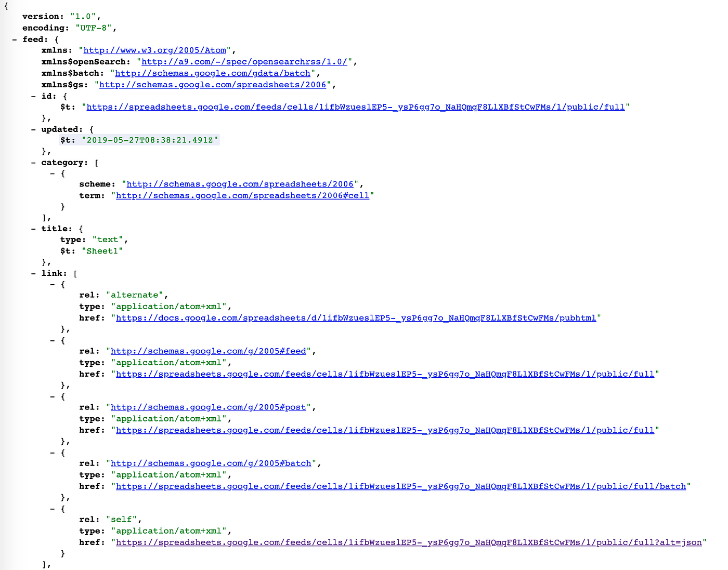Collapse the object inside the category array
Image resolution: width=728 pixels, height=570 pixels.
(53, 174)
